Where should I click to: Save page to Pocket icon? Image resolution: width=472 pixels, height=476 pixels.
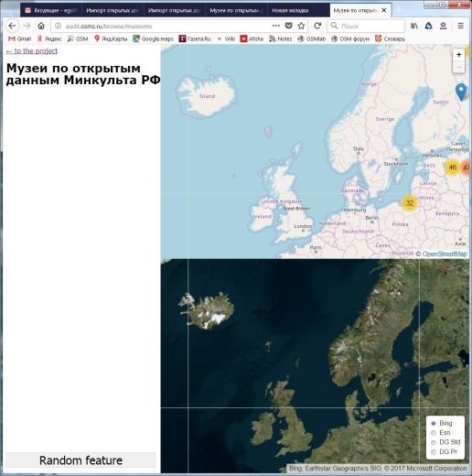click(288, 26)
